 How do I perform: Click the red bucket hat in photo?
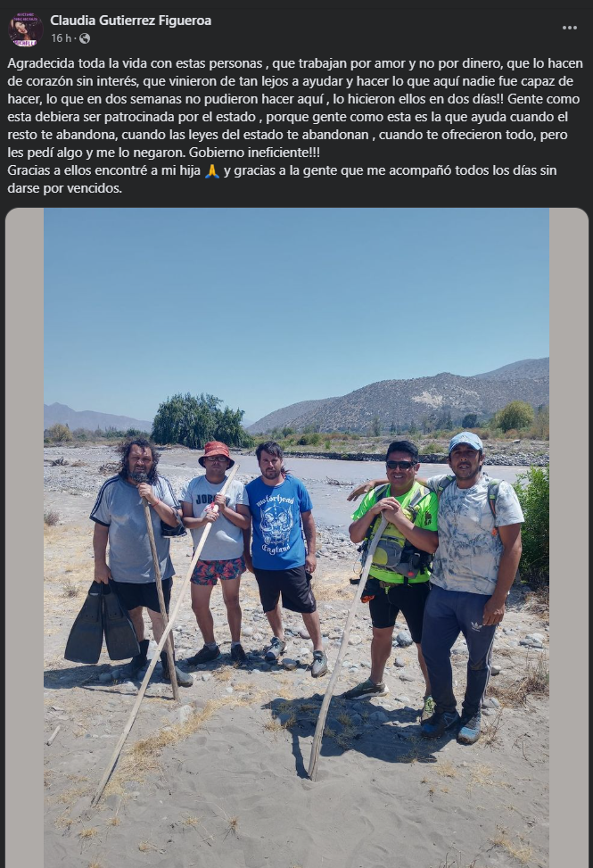coord(217,453)
